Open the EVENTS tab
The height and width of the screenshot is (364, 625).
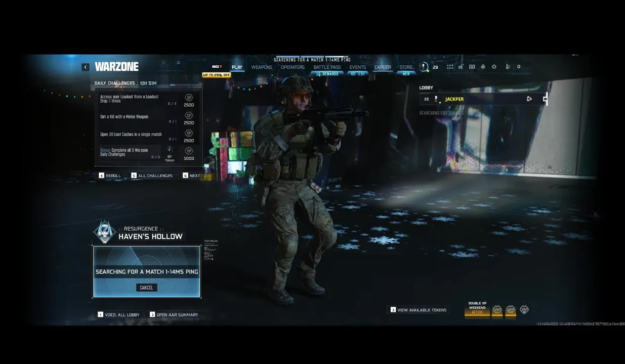click(x=357, y=67)
